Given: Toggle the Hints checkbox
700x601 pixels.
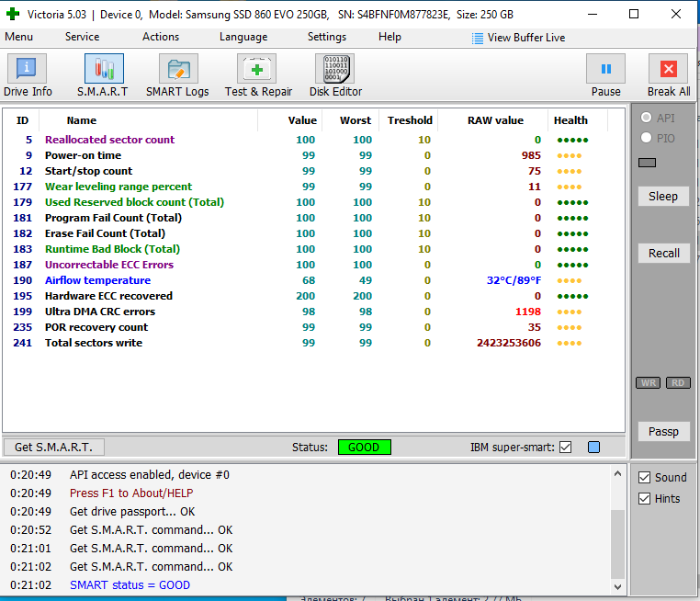Looking at the screenshot, I should (644, 498).
